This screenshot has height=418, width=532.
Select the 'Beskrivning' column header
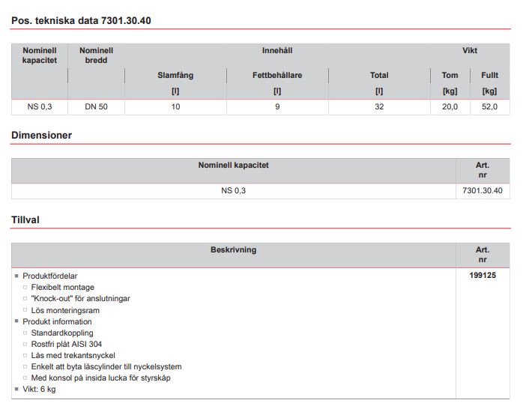[x=233, y=250]
